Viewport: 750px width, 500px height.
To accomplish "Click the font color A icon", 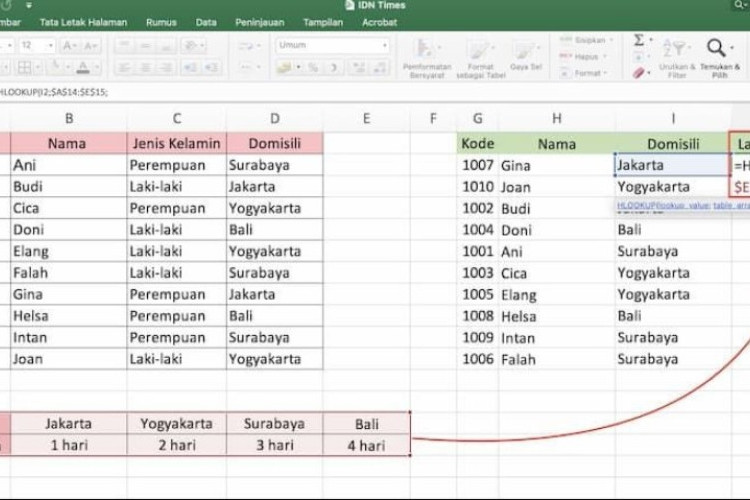I will (83, 67).
